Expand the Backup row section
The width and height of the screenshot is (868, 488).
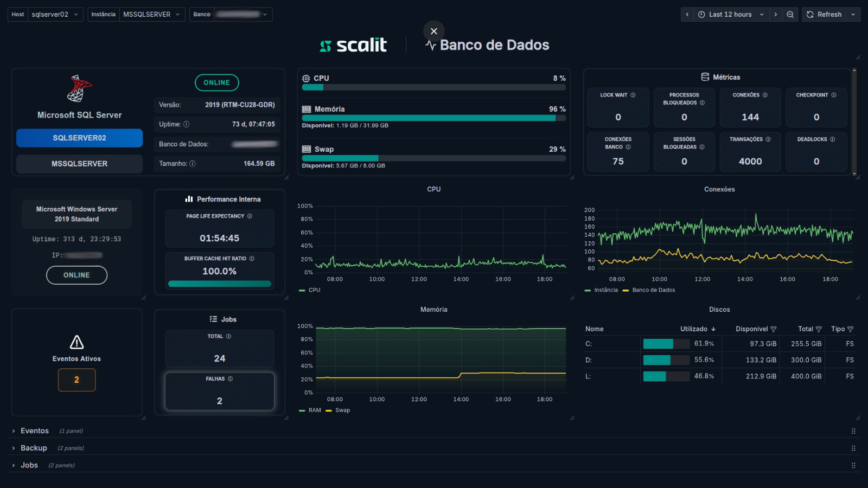(x=34, y=448)
